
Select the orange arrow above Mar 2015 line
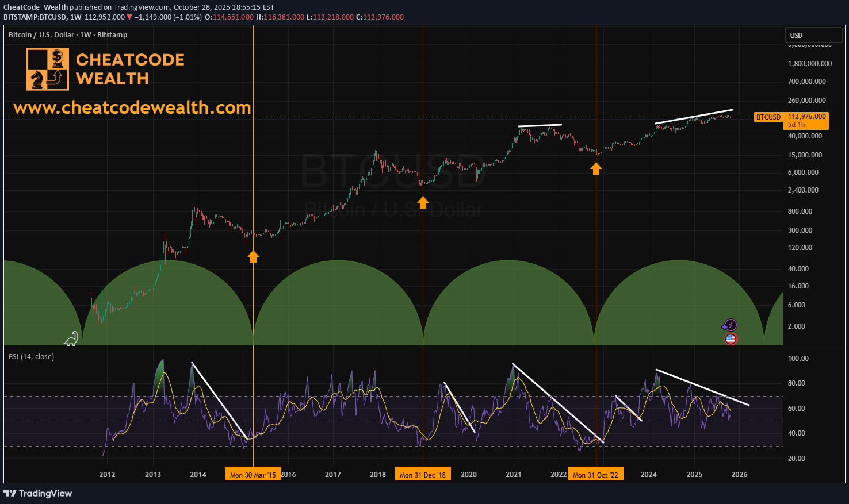click(253, 257)
